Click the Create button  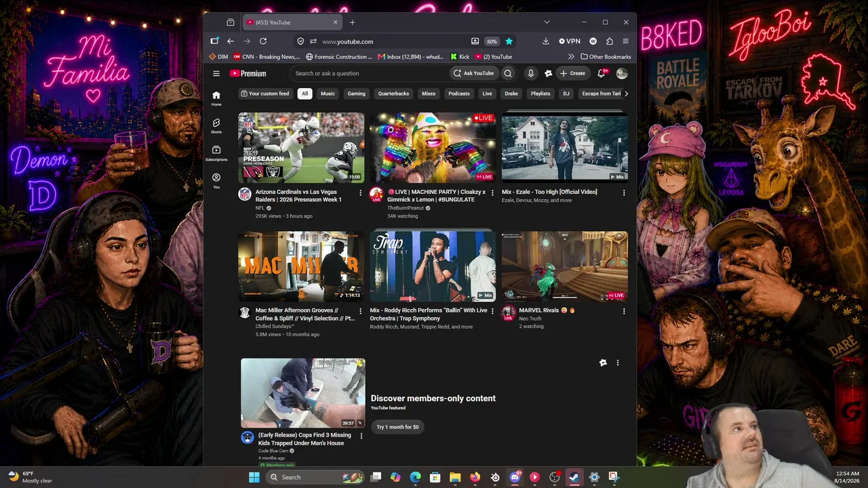pyautogui.click(x=573, y=73)
